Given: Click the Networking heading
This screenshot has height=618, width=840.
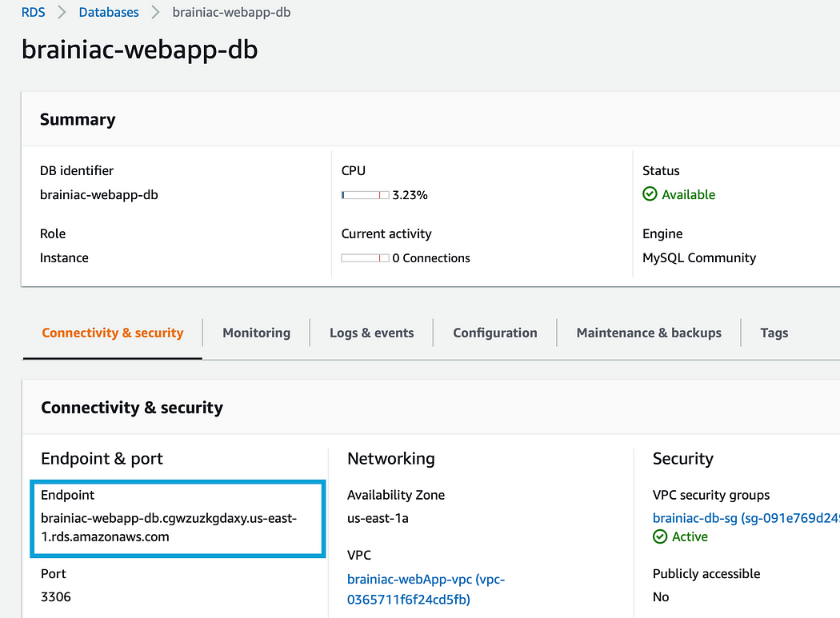Looking at the screenshot, I should pos(391,458).
